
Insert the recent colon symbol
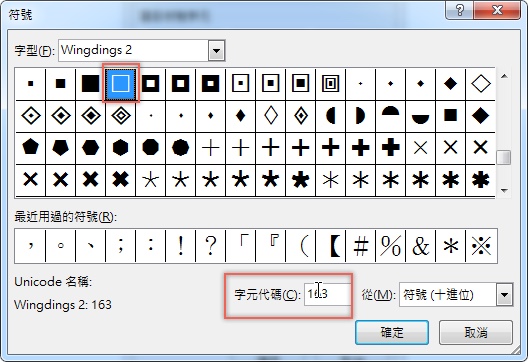click(x=151, y=245)
